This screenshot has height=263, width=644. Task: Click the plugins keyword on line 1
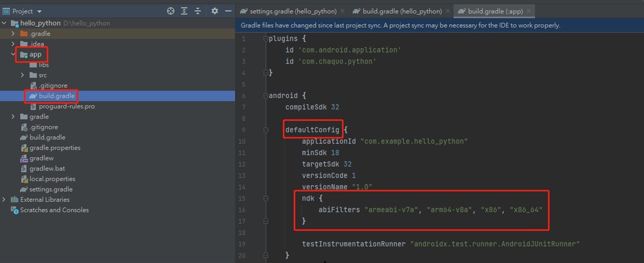tap(283, 39)
